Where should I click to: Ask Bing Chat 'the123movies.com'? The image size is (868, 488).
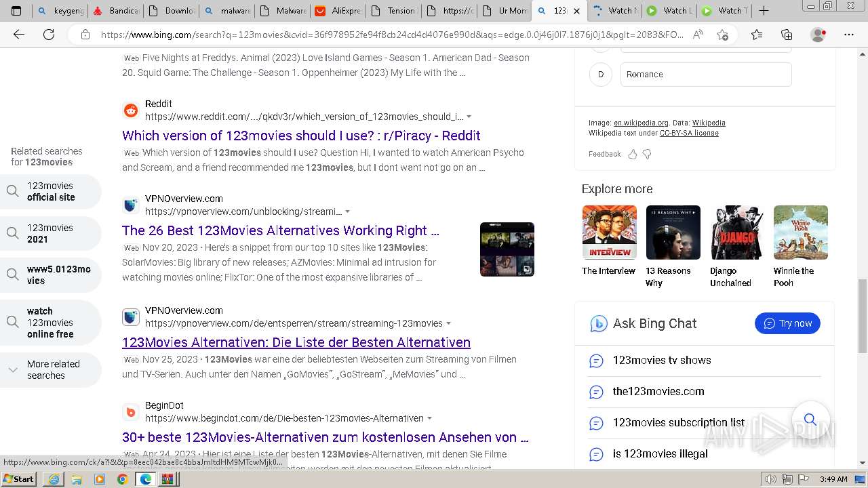[x=658, y=392]
